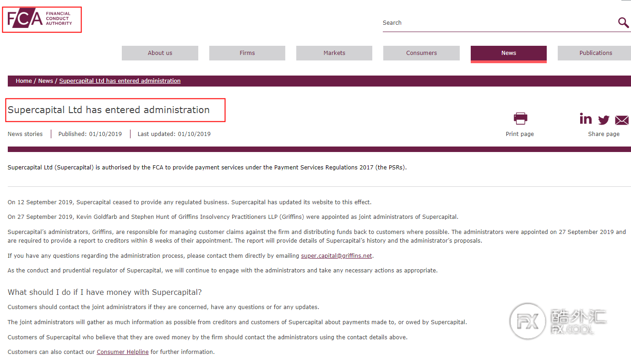The height and width of the screenshot is (364, 631).
Task: Open the Consumer Helpline link
Action: [x=123, y=352]
